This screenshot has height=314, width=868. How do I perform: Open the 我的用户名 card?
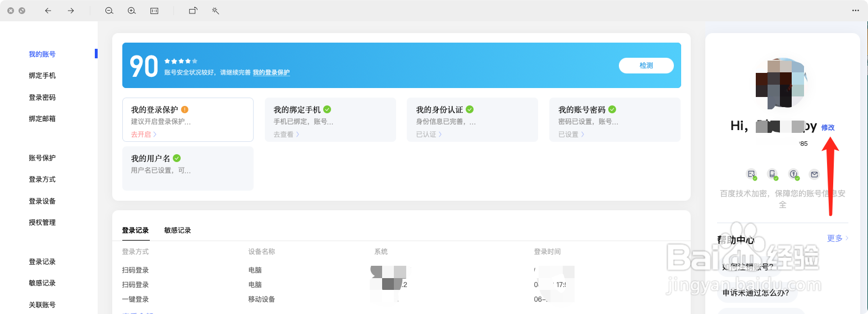point(188,169)
